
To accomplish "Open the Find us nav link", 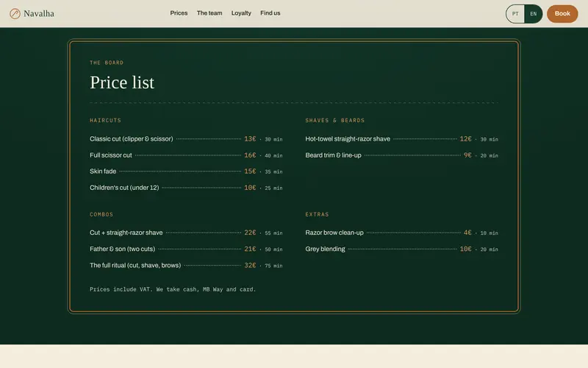I will pyautogui.click(x=270, y=13).
